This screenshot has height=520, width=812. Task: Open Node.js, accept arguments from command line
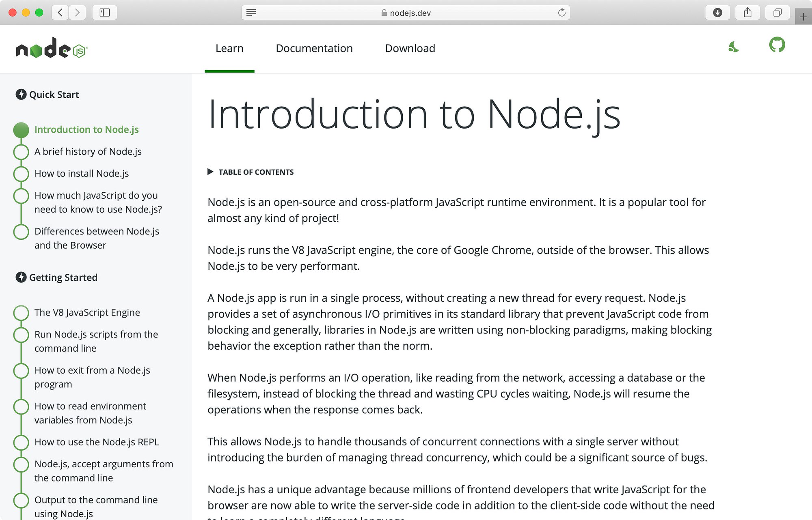[x=104, y=471]
